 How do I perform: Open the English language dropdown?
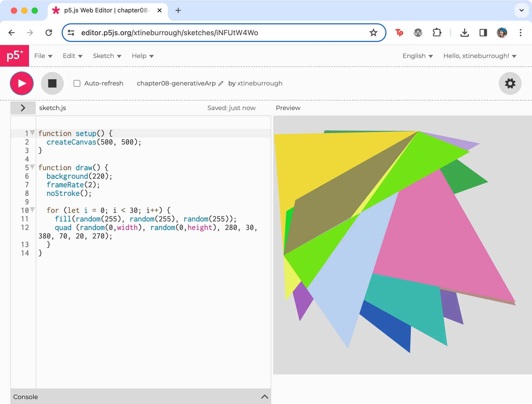tap(417, 56)
